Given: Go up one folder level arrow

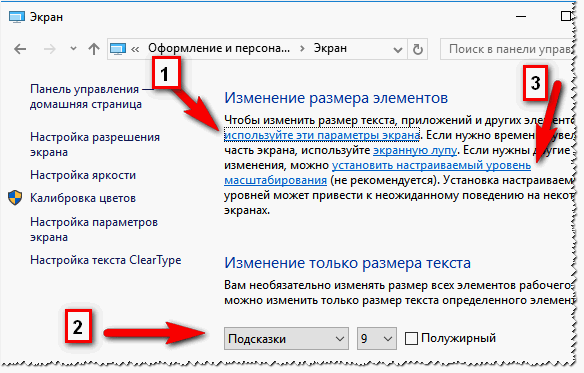Looking at the screenshot, I should (94, 49).
